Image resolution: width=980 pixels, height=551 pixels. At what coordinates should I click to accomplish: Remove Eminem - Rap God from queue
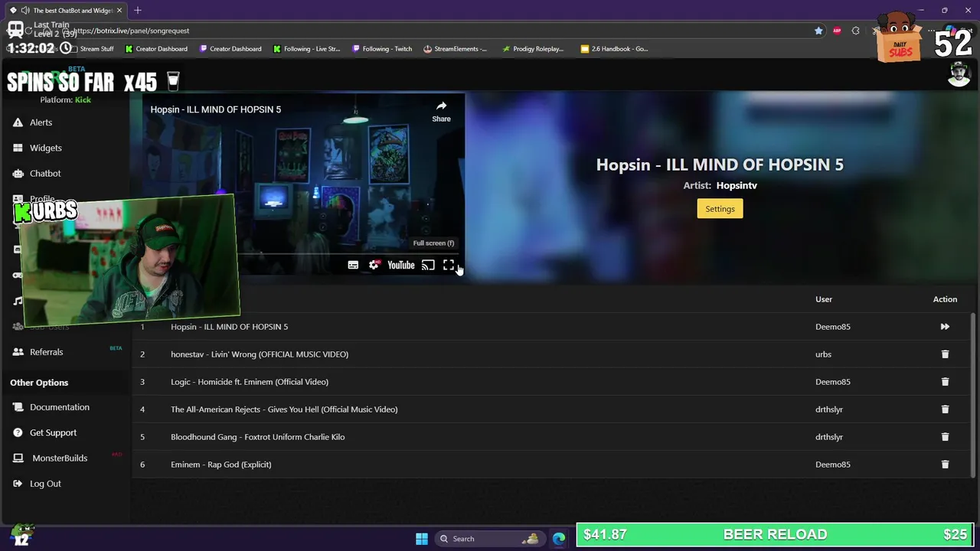coord(945,465)
